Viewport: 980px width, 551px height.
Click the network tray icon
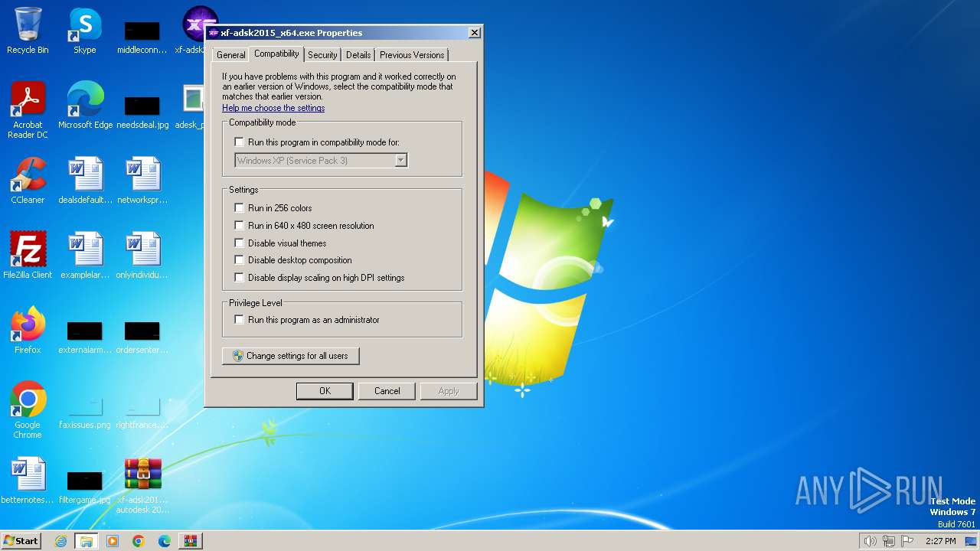pyautogui.click(x=889, y=541)
